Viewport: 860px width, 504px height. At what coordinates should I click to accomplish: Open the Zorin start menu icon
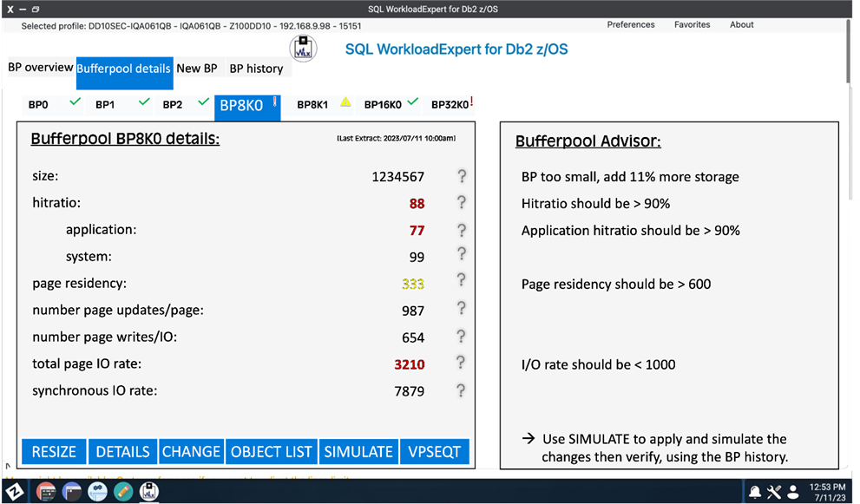(x=14, y=492)
